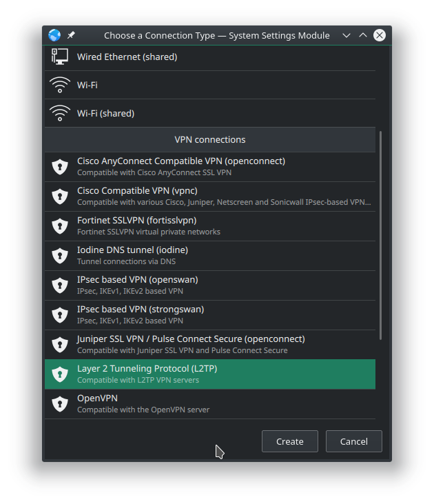Click the pin icon in title bar
This screenshot has width=434, height=504.
(71, 35)
